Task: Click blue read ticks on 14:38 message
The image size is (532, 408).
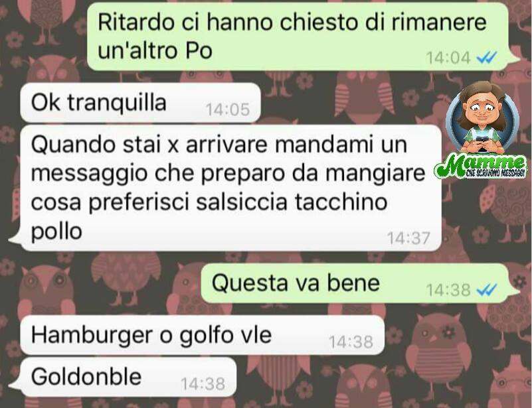Action: [x=487, y=290]
